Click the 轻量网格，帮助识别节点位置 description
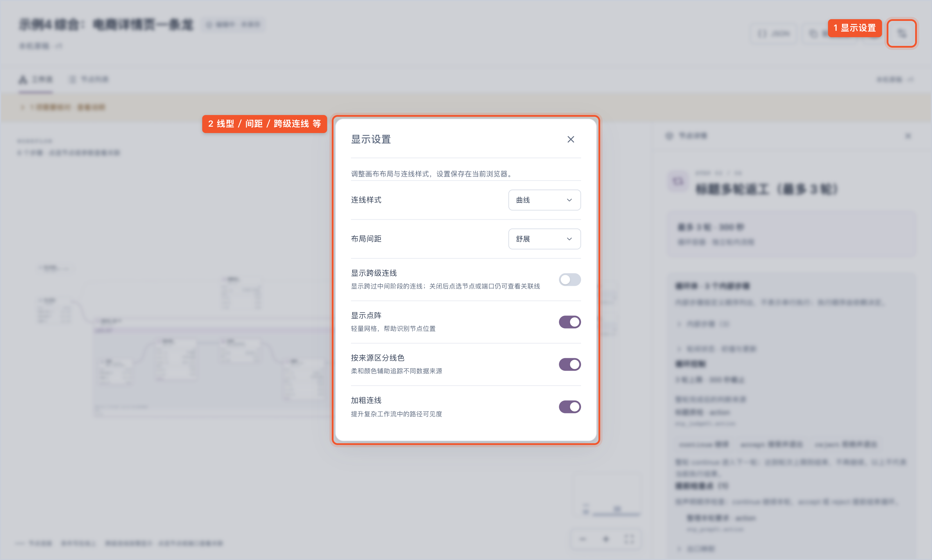The width and height of the screenshot is (932, 560). pyautogui.click(x=393, y=329)
